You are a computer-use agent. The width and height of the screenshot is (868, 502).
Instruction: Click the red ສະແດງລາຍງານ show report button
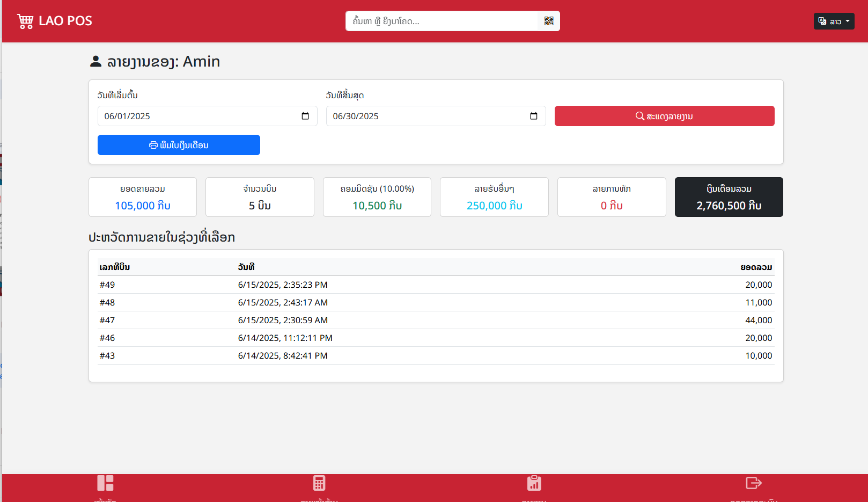click(664, 116)
